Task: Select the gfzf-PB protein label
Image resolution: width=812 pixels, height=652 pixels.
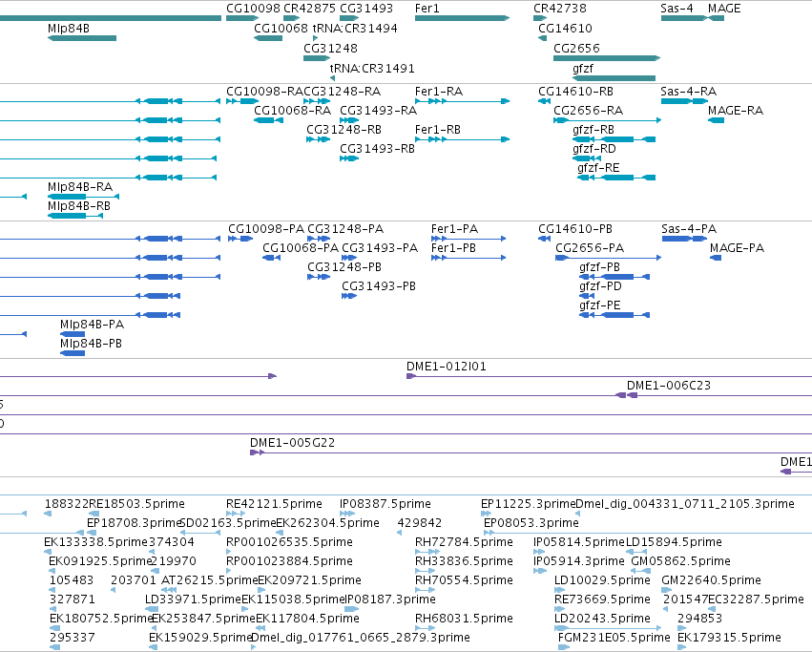Action: [599, 267]
